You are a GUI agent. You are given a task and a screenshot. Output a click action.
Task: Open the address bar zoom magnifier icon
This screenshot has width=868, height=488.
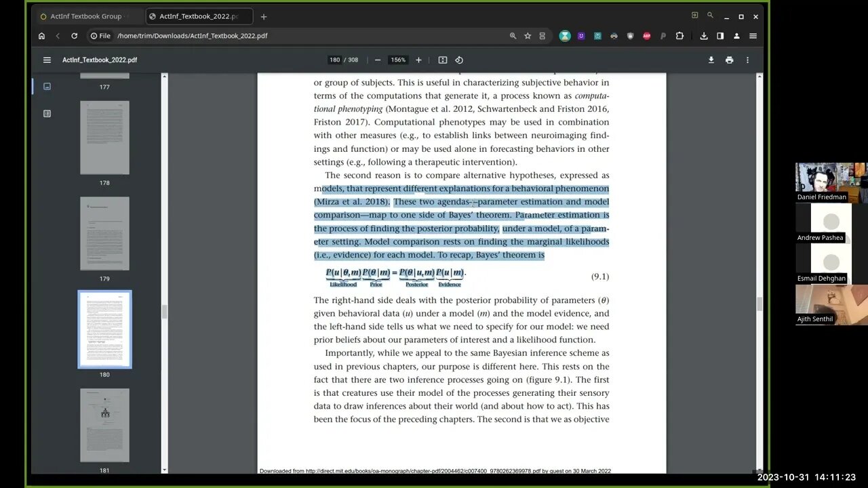click(x=513, y=36)
